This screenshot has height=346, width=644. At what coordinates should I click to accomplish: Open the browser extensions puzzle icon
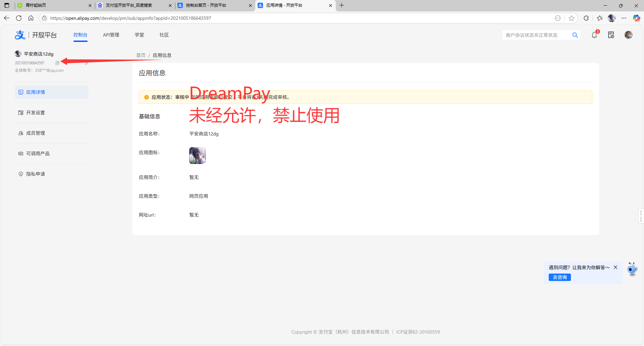pyautogui.click(x=586, y=18)
